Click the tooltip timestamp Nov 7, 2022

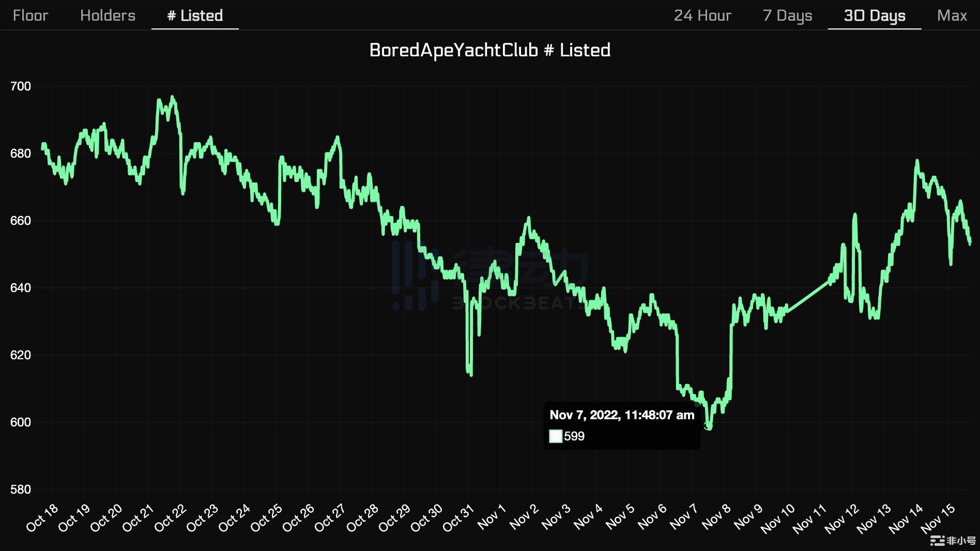pyautogui.click(x=621, y=415)
